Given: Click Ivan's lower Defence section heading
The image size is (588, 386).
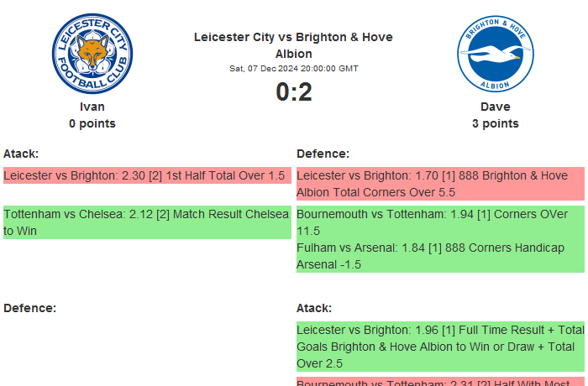Looking at the screenshot, I should coord(29,308).
